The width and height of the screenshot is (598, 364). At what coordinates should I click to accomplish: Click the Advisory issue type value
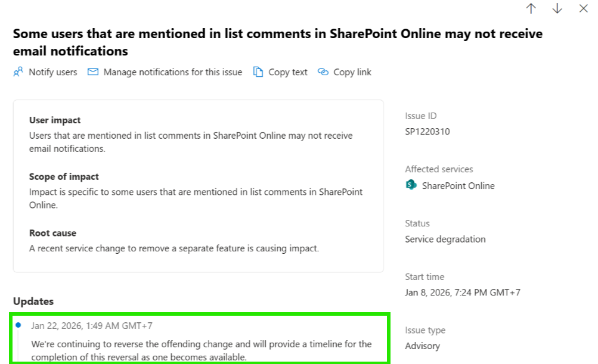[422, 346]
